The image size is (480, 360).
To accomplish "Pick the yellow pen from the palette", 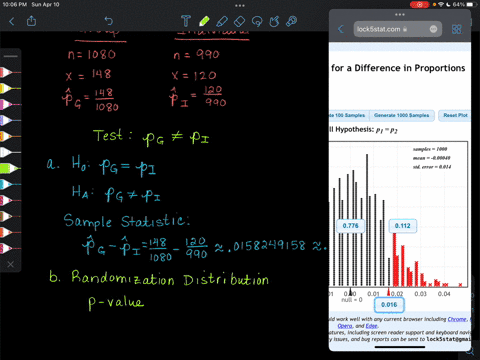I will [x=10, y=88].
